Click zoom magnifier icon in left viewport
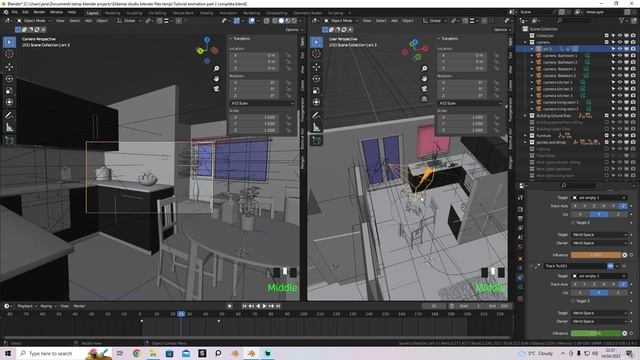640x360 pixels. (x=216, y=69)
